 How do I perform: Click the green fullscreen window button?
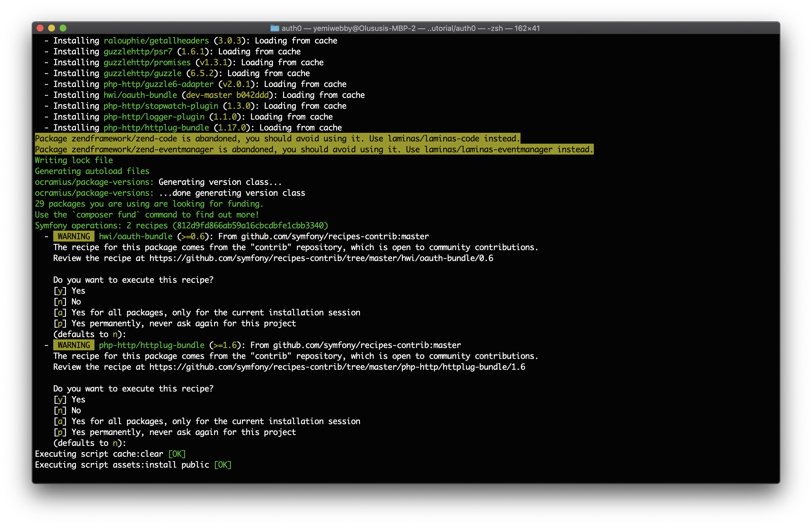(63, 28)
